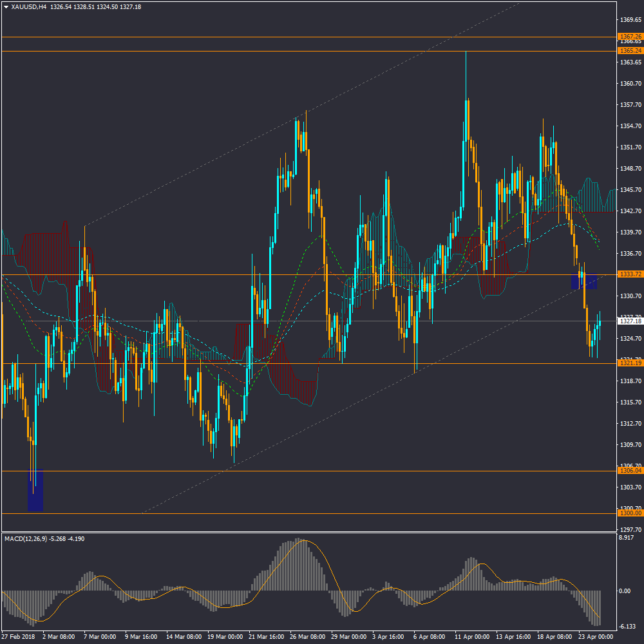This screenshot has height=644, width=644.
Task: Click the 1367.26 orange price tag
Action: pos(629,37)
